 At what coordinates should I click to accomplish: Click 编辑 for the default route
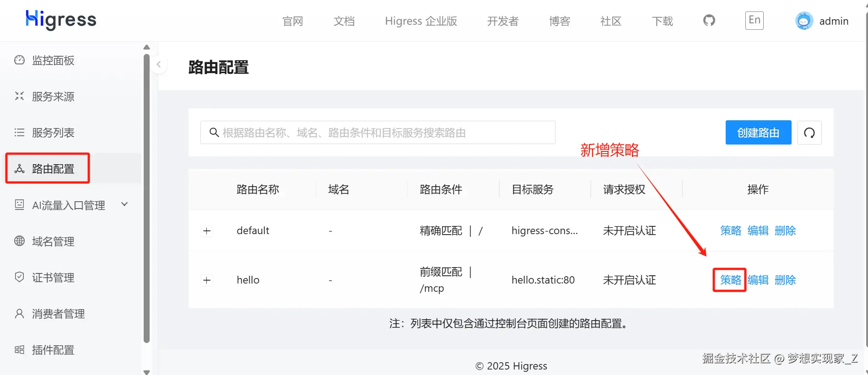758,230
